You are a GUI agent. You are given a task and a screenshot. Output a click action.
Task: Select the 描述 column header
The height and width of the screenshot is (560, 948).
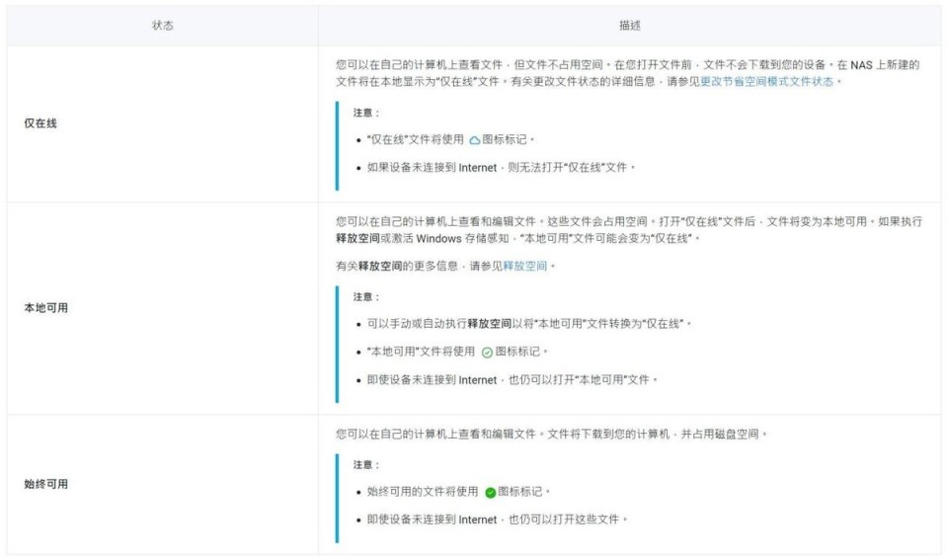[629, 26]
